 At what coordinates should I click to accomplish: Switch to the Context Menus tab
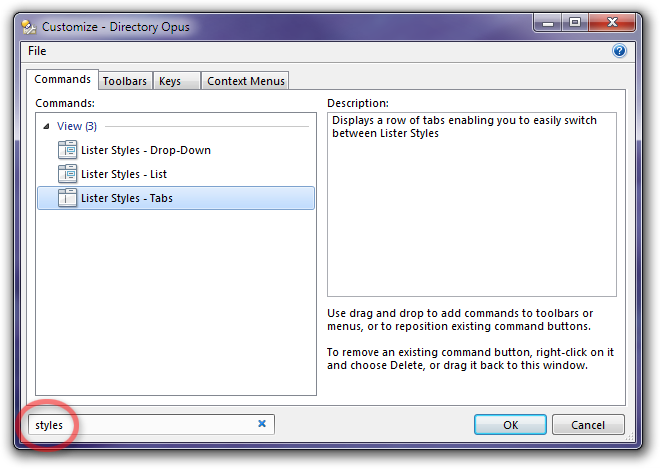coord(245,81)
